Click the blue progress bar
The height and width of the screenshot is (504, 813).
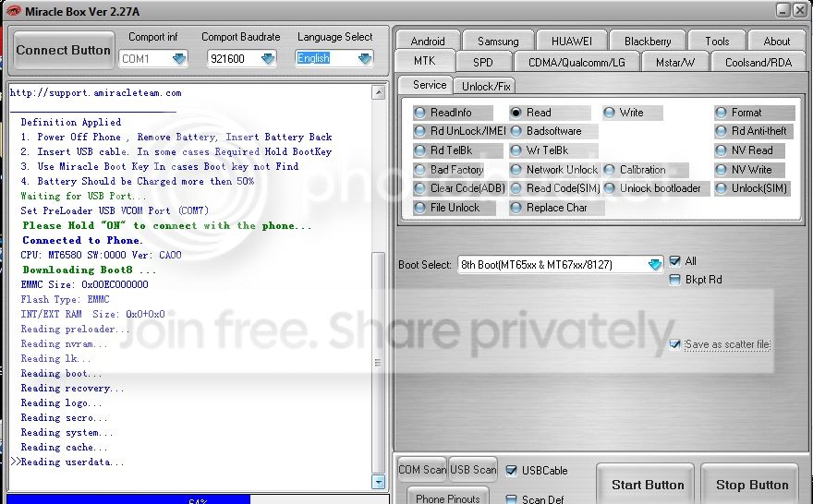tap(127, 499)
